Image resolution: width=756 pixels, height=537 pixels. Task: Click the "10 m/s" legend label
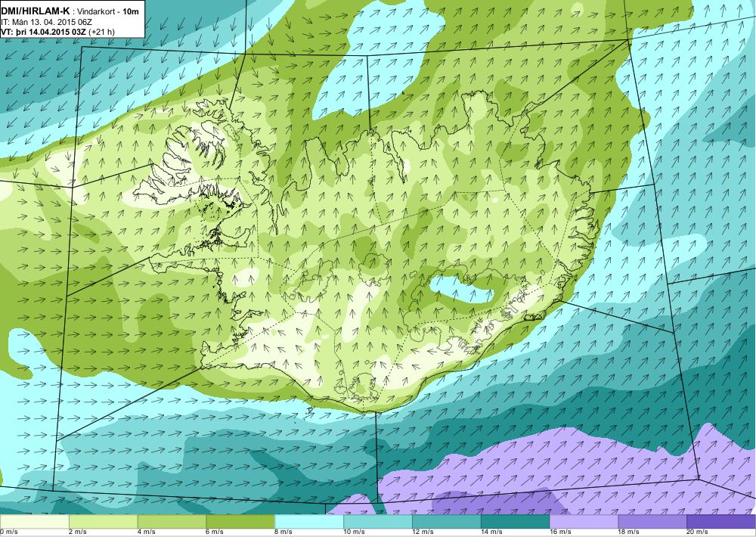pyautogui.click(x=355, y=532)
